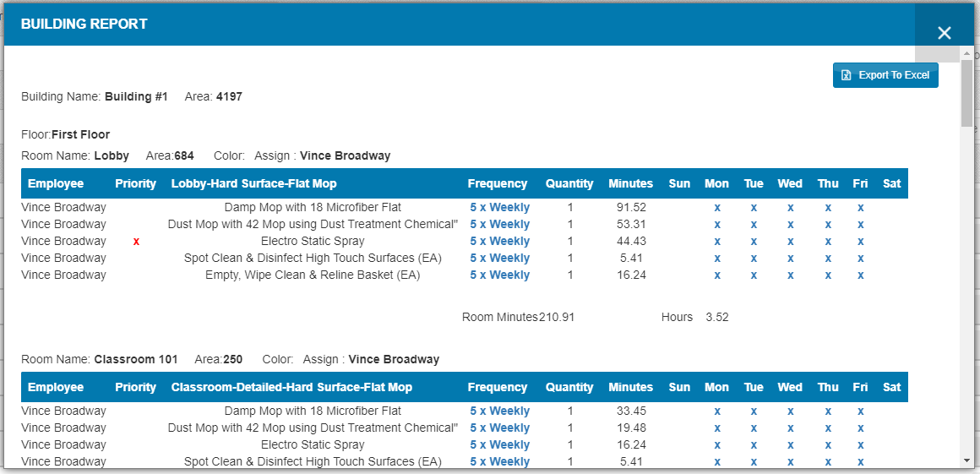Toggle Thursday x for Lobby Spot Clean row
980x474 pixels.
click(x=828, y=259)
